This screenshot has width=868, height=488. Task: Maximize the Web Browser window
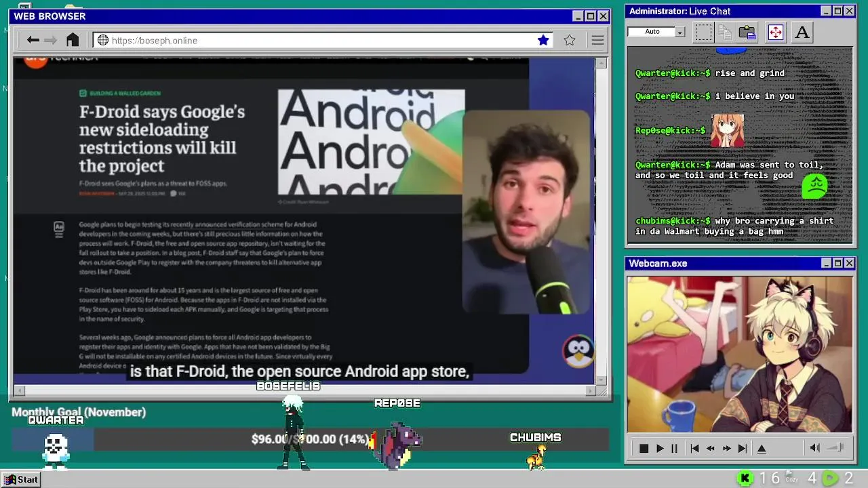590,16
